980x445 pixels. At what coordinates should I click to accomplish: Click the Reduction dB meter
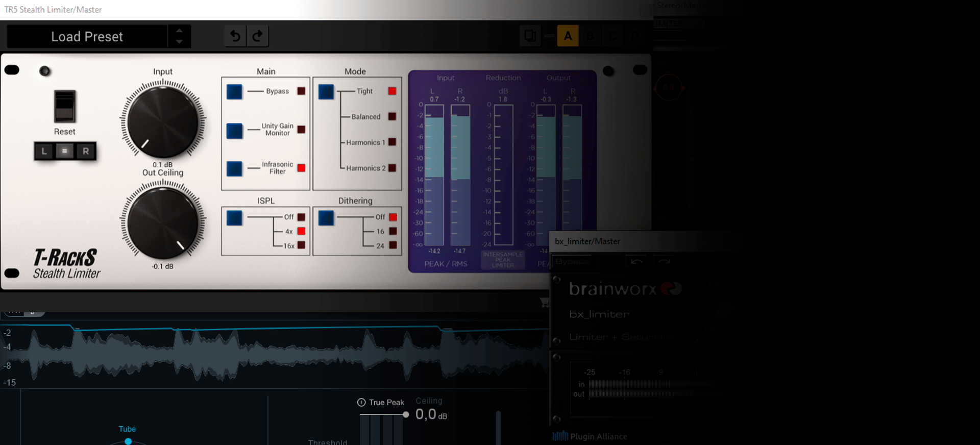503,175
